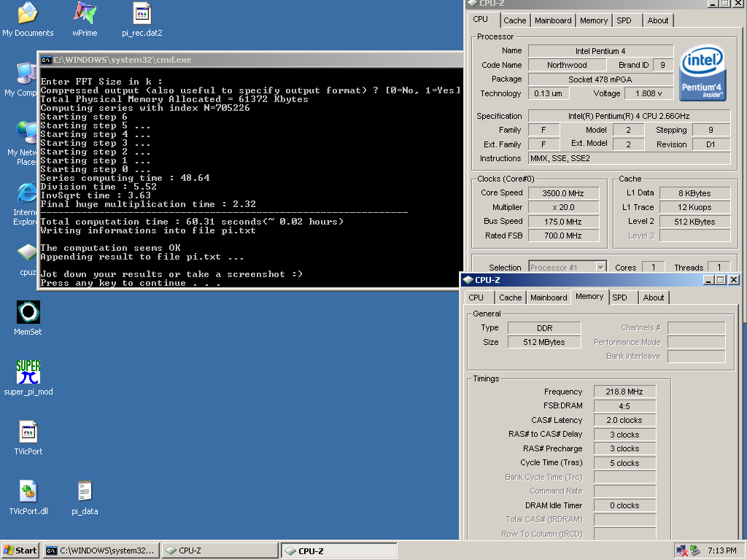Select the TVicPort.dll file icon
The width and height of the screenshot is (747, 560).
click(x=28, y=497)
